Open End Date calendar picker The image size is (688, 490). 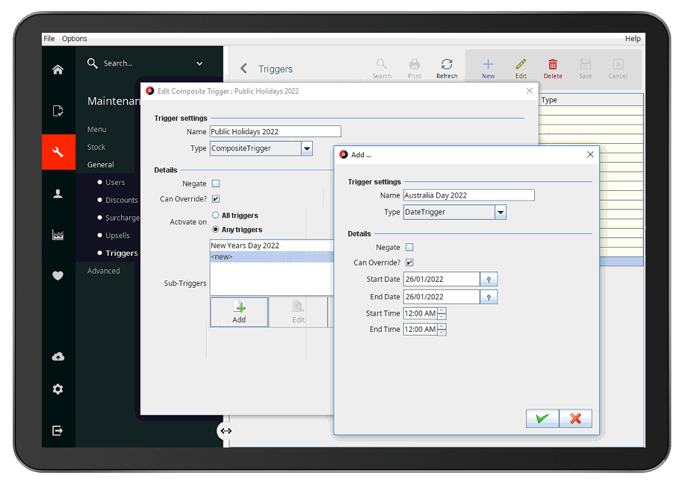coord(488,297)
